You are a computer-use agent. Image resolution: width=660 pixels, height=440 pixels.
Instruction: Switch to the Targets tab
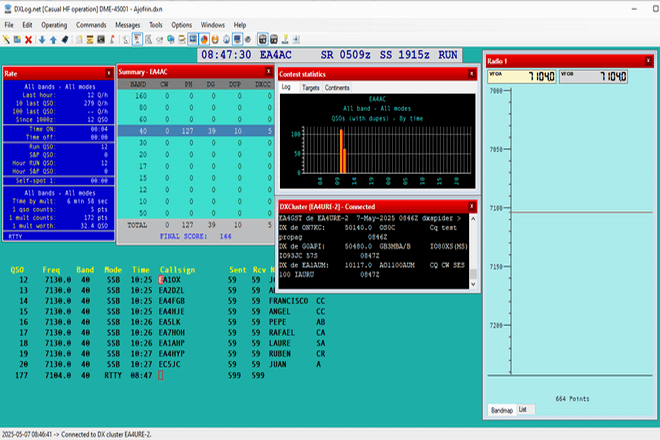point(311,88)
